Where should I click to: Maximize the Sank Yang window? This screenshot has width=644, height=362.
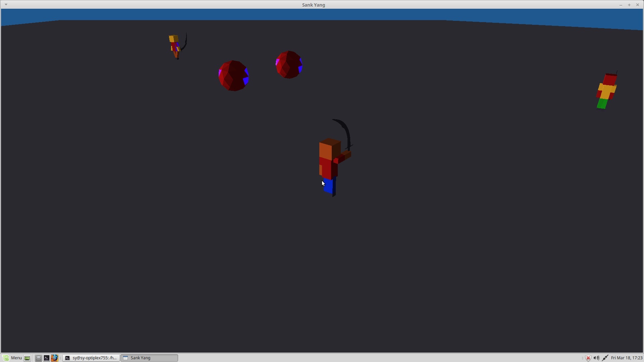[x=629, y=5]
